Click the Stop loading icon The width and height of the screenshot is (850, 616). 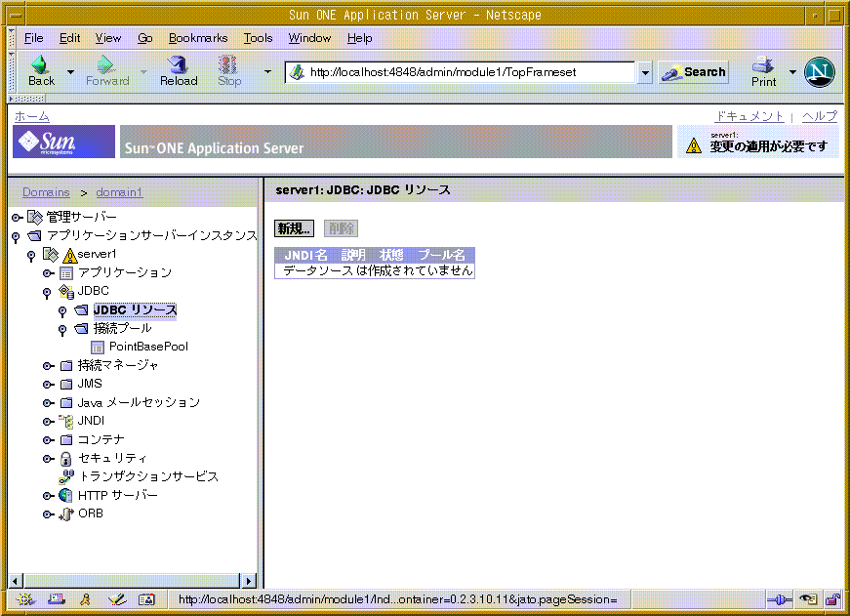pyautogui.click(x=227, y=64)
